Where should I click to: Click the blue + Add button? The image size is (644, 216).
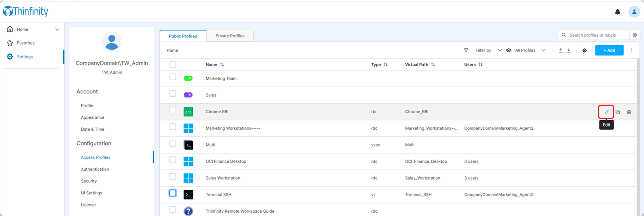pos(609,50)
